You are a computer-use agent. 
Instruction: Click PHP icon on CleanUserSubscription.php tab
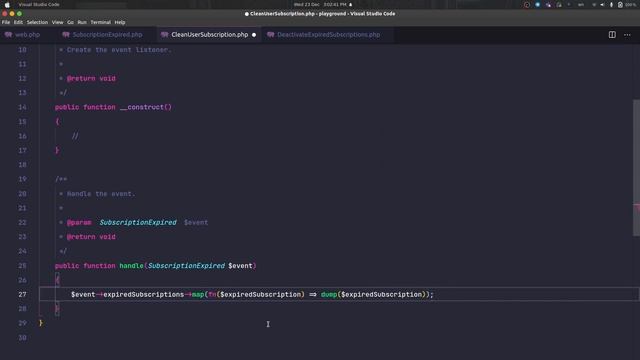click(164, 35)
